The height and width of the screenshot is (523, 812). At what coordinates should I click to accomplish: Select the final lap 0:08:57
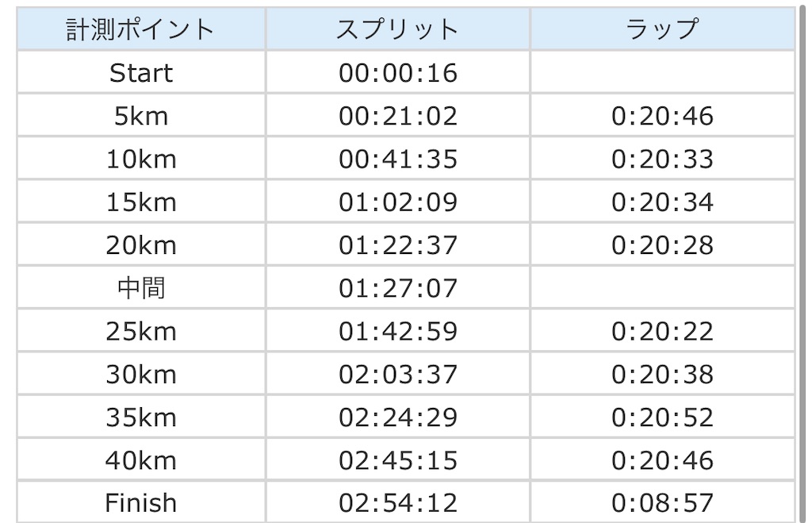662,503
